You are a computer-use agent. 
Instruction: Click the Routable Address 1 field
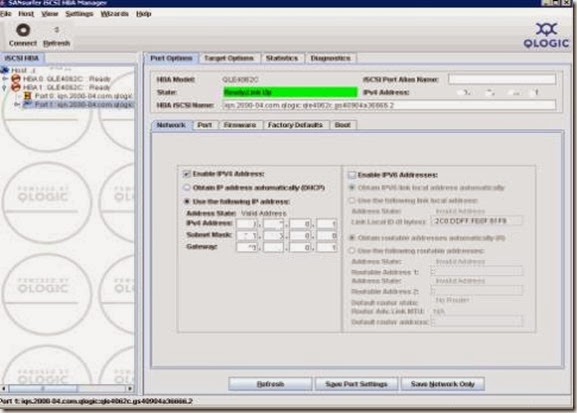[477, 272]
